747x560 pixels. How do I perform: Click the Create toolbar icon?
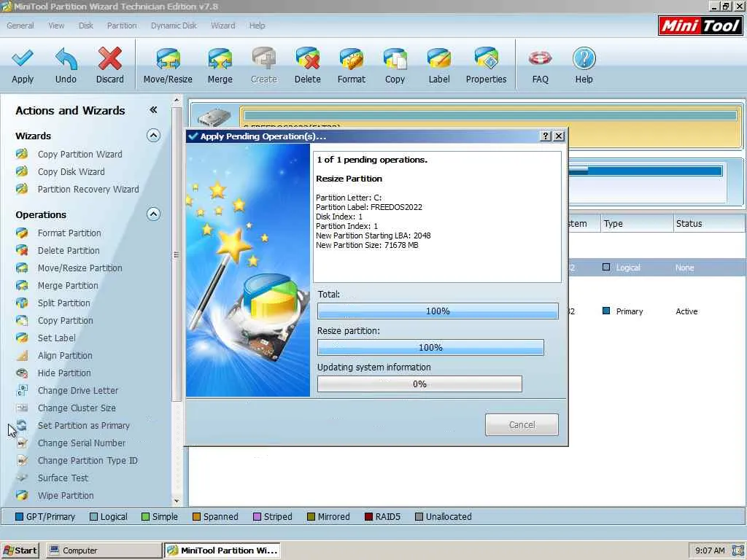263,59
